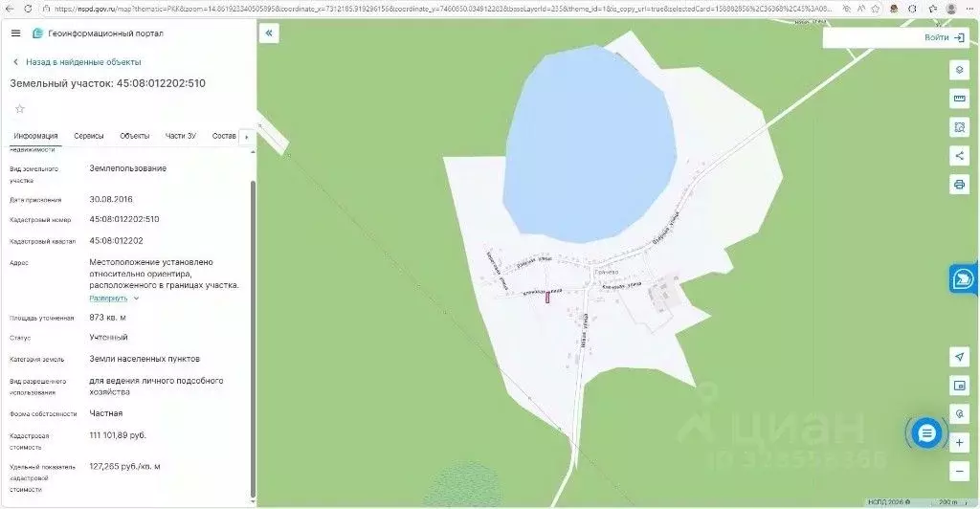This screenshot has width=980, height=509.
Task: Open the chat assistant bubble
Action: click(x=926, y=432)
